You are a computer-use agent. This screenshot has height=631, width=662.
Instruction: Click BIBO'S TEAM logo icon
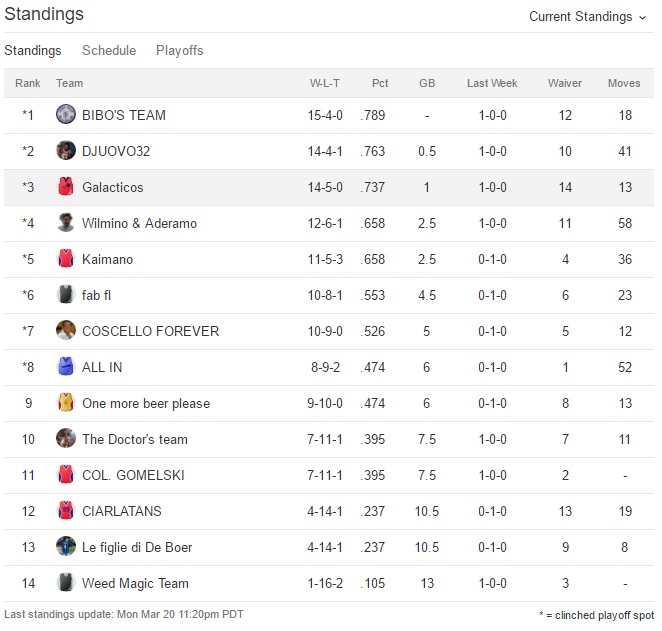66,115
